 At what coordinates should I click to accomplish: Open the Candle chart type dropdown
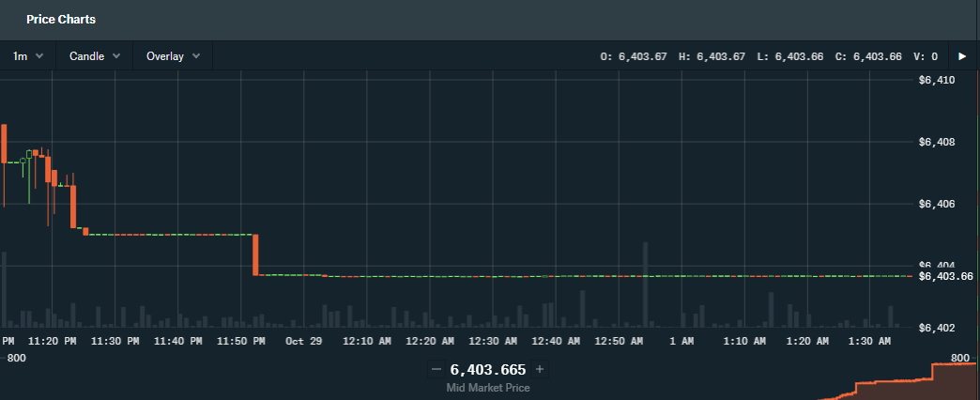point(95,56)
